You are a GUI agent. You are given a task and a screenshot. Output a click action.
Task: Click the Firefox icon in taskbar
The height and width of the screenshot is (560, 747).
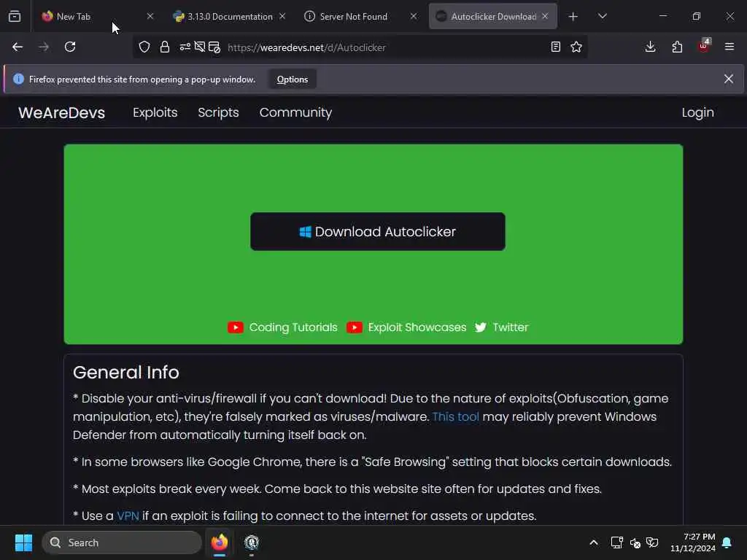(x=220, y=542)
